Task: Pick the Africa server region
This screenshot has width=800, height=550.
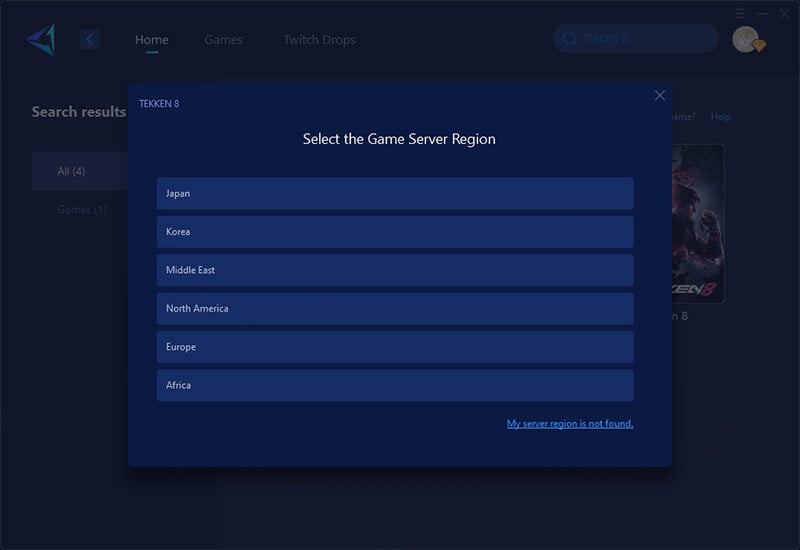Action: pyautogui.click(x=395, y=385)
